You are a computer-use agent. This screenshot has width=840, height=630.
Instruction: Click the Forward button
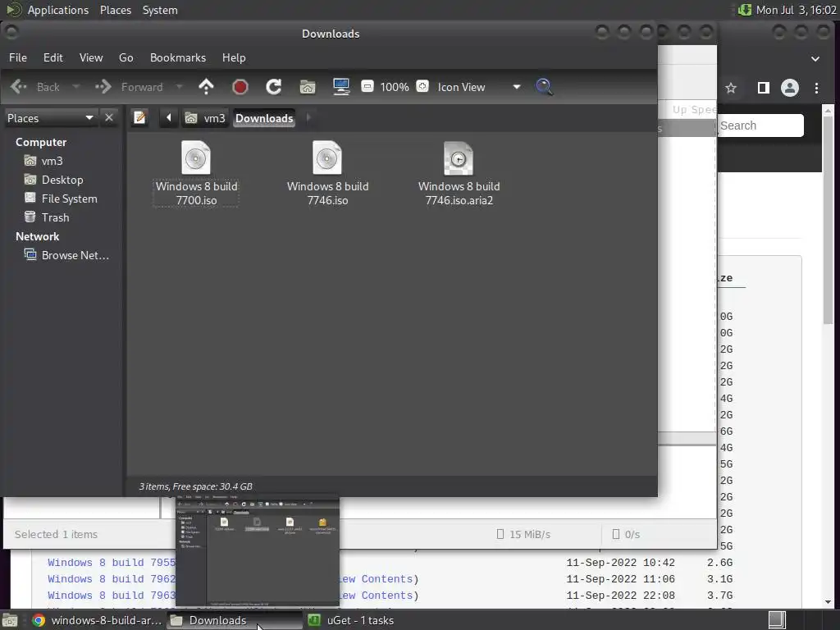129,87
